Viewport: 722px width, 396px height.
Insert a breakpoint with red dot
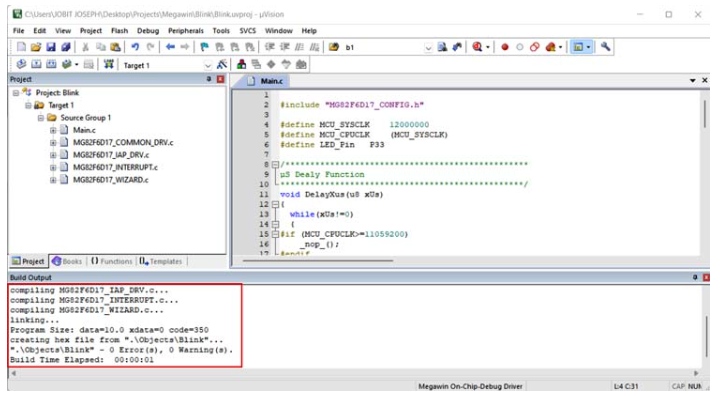505,47
